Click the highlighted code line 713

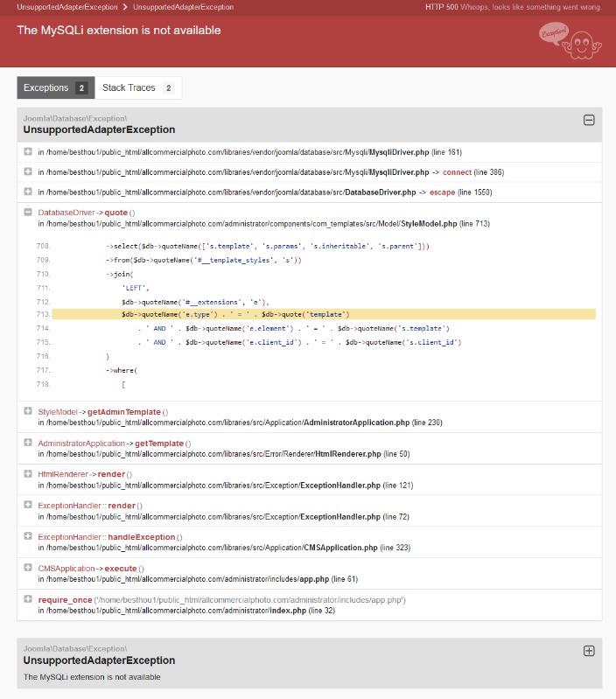tap(324, 314)
